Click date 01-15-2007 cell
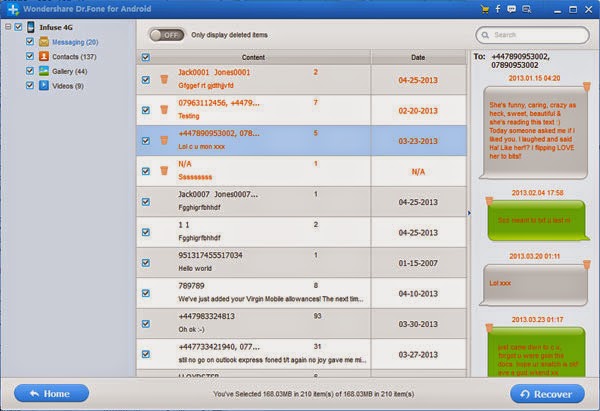This screenshot has height=411, width=600. point(418,263)
